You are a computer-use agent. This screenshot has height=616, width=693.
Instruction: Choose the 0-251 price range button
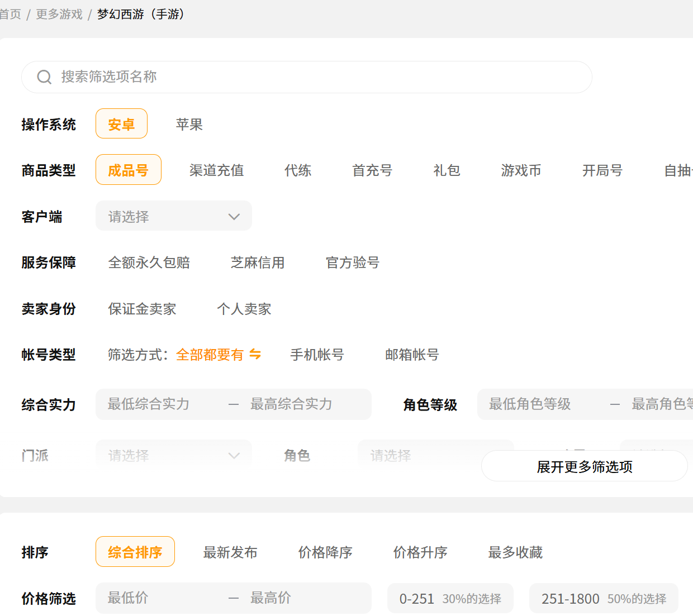click(450, 599)
